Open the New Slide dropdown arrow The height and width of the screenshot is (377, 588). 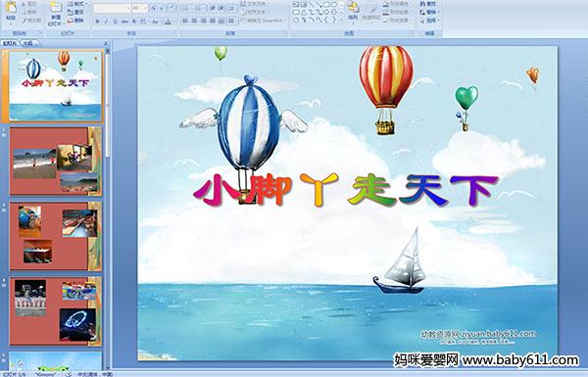64,24
